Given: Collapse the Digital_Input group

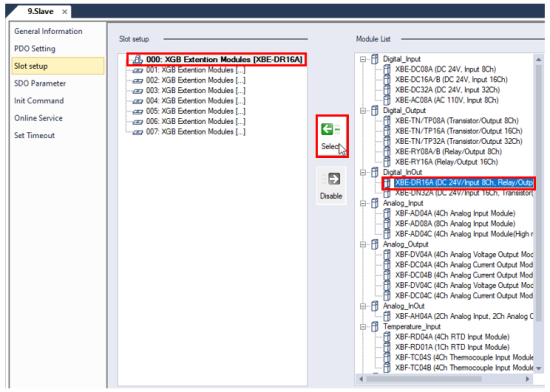Looking at the screenshot, I should tap(363, 59).
